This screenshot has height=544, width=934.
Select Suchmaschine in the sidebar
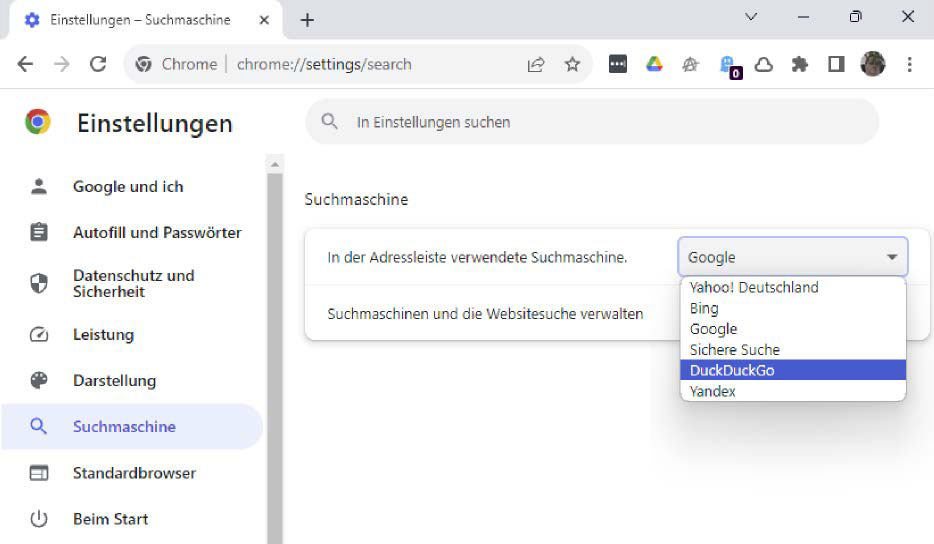coord(132,427)
